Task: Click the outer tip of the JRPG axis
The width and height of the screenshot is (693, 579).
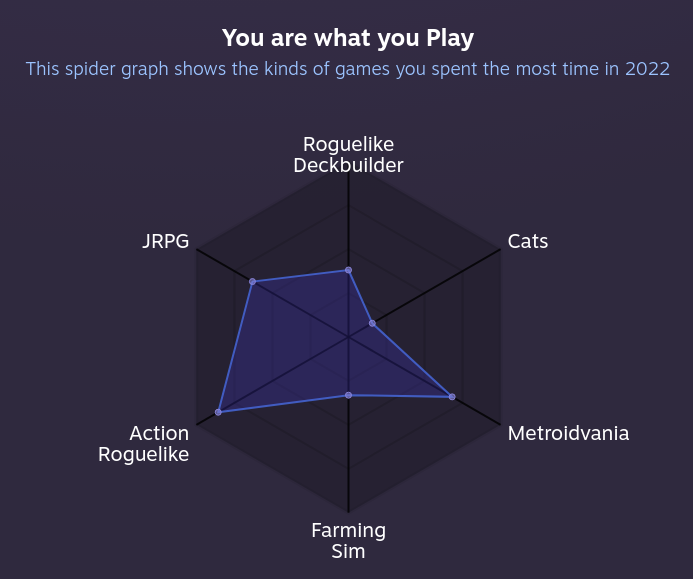Action: coord(198,251)
